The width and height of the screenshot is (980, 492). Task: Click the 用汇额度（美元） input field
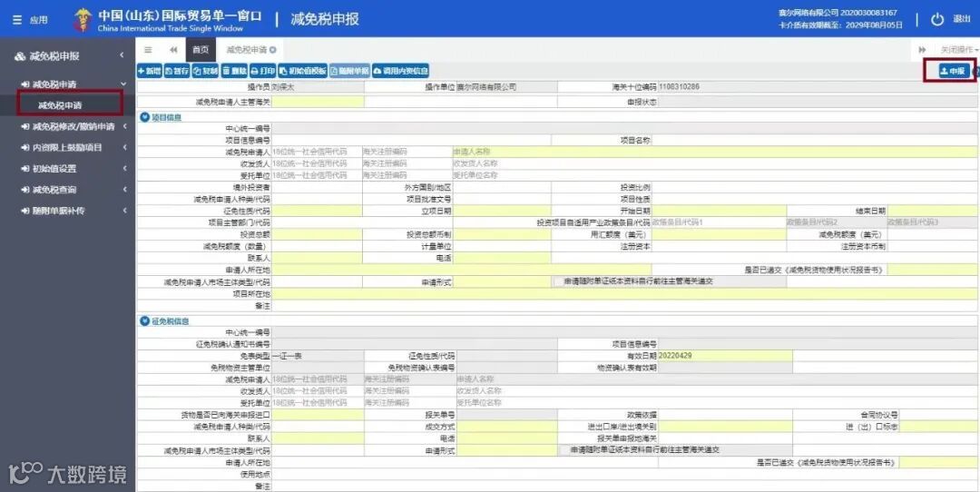(720, 234)
